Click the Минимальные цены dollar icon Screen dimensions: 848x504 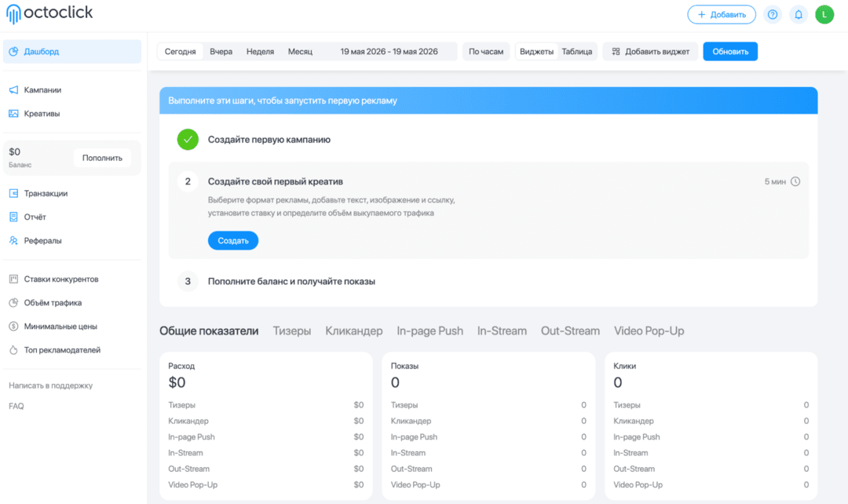[x=13, y=326]
